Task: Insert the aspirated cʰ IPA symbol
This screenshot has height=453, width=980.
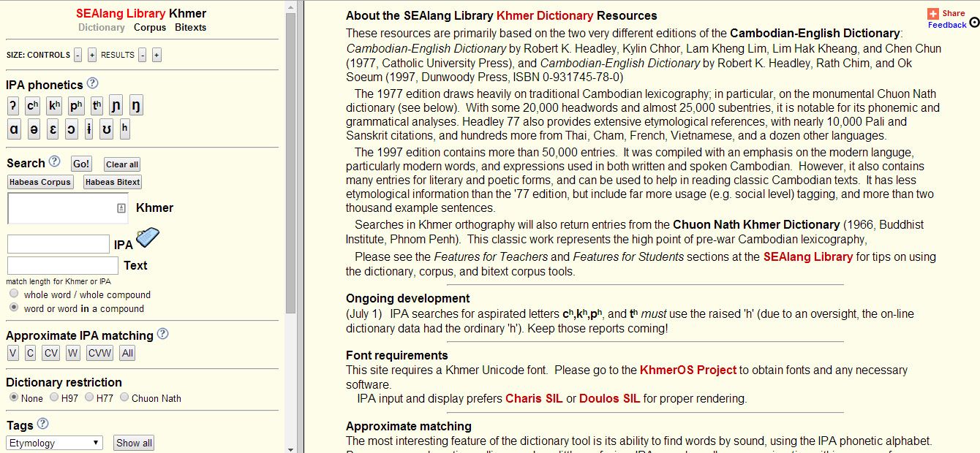Action: click(x=32, y=106)
